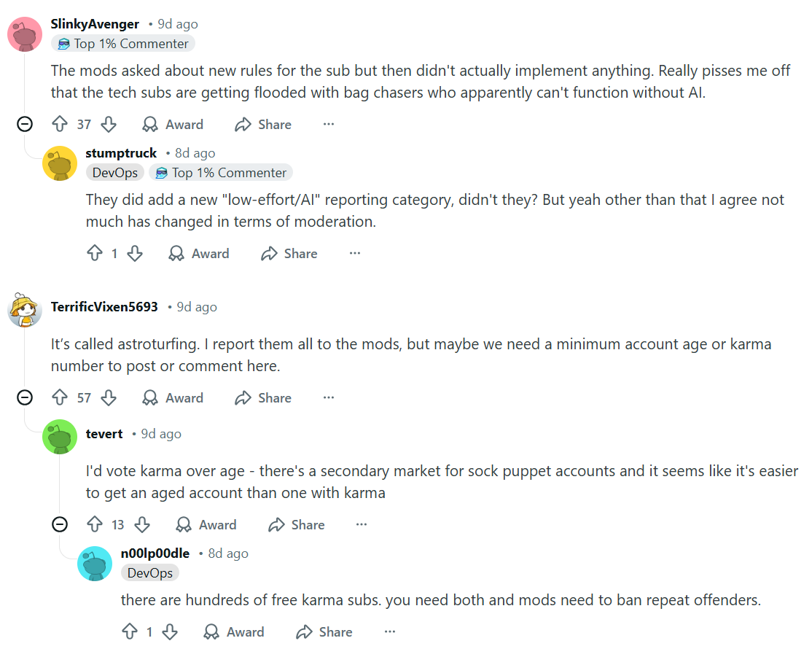Open more options menu on n00lp00dle's comment
Viewport: 812px width, 657px height.
(x=389, y=631)
